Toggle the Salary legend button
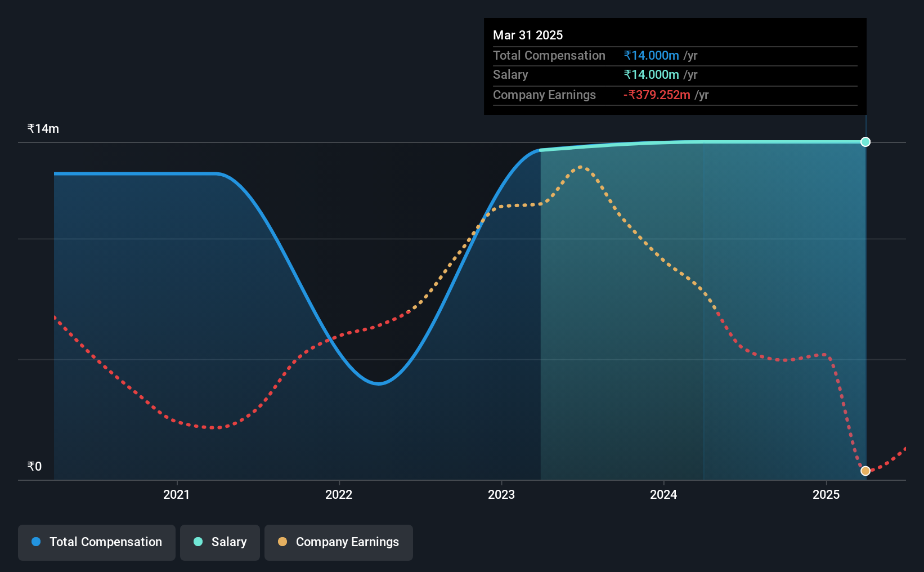Image resolution: width=924 pixels, height=572 pixels. tap(220, 542)
